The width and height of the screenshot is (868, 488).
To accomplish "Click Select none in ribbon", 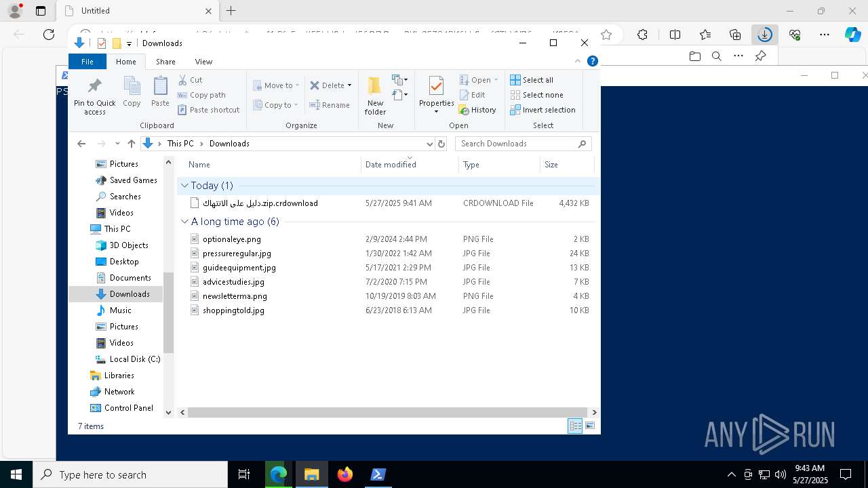I will [536, 95].
